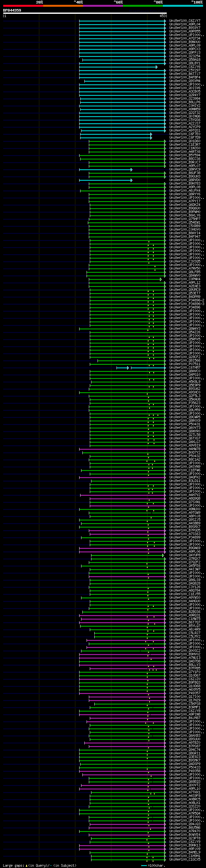Select label UniRef100_A7TKK1

click(x=185, y=792)
